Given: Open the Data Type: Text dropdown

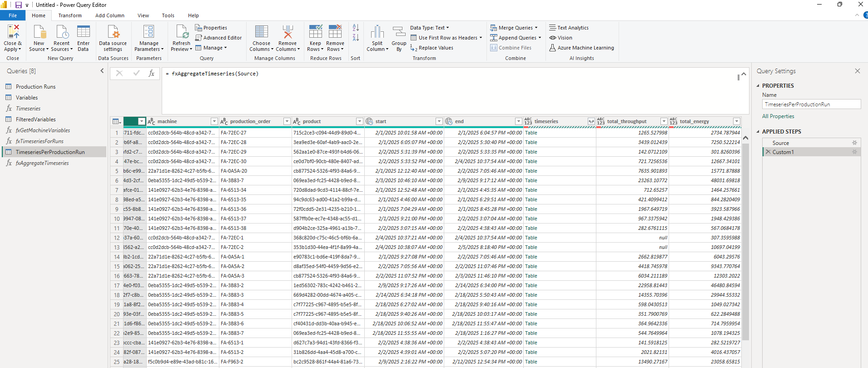Looking at the screenshot, I should coord(429,28).
